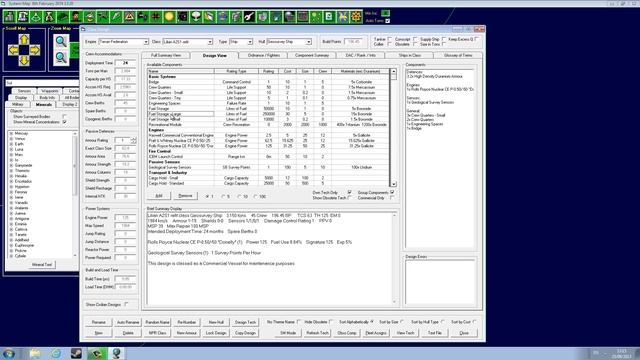640x360 pixels.
Task: Click the blue-and-yellow figure toolbar icon
Action: pos(342,17)
